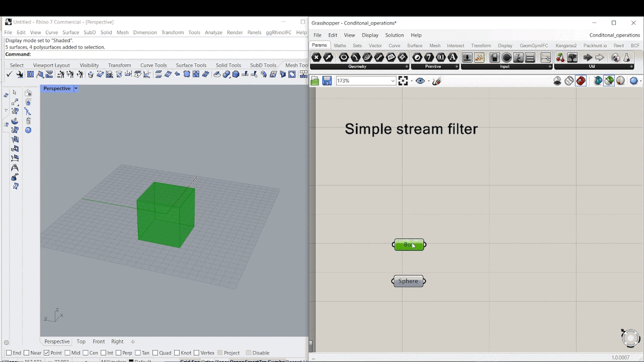644x362 pixels.
Task: Choose the Integer '7' primitive icon
Action: pos(429,58)
